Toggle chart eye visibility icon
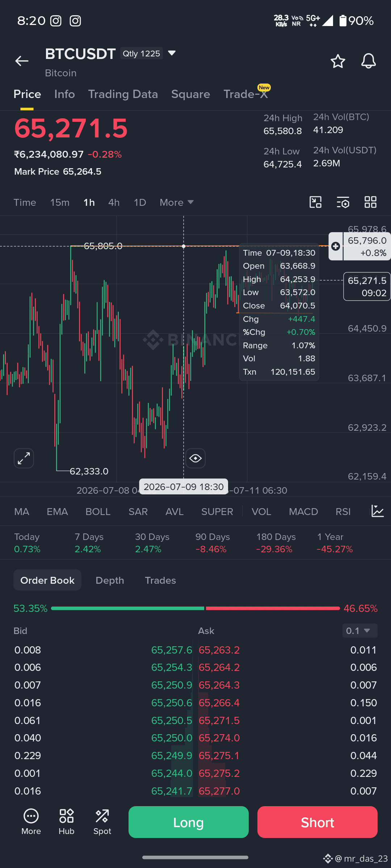Image resolution: width=391 pixels, height=868 pixels. (x=195, y=458)
